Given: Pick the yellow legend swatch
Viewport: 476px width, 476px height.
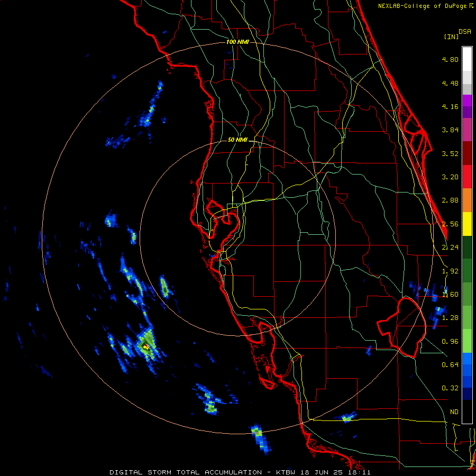Looking at the screenshot, I should click(467, 224).
